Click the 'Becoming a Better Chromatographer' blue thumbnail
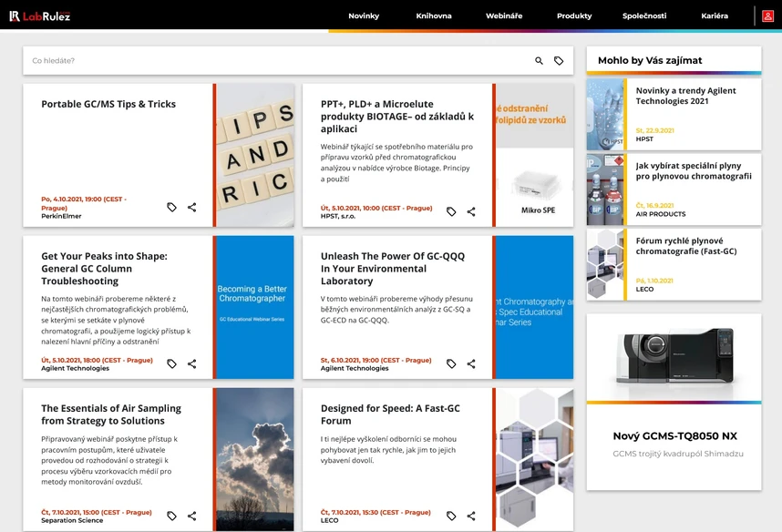Screen dimensions: 782x532 [255, 307]
